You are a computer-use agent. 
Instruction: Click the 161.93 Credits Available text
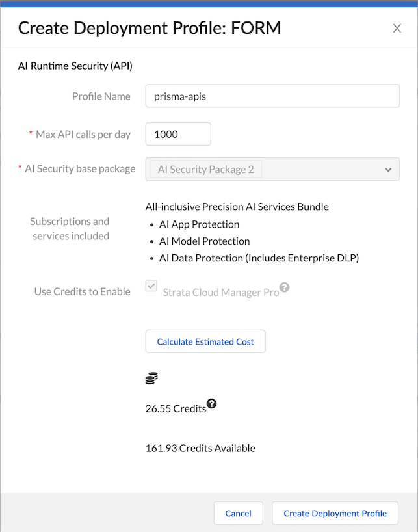pyautogui.click(x=200, y=448)
